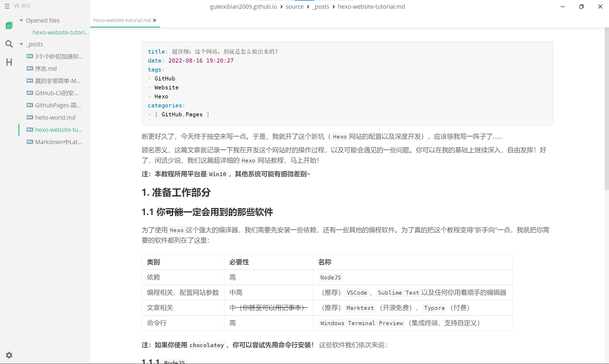The image size is (609, 364).
Task: Open the search panel icon
Action: click(9, 44)
